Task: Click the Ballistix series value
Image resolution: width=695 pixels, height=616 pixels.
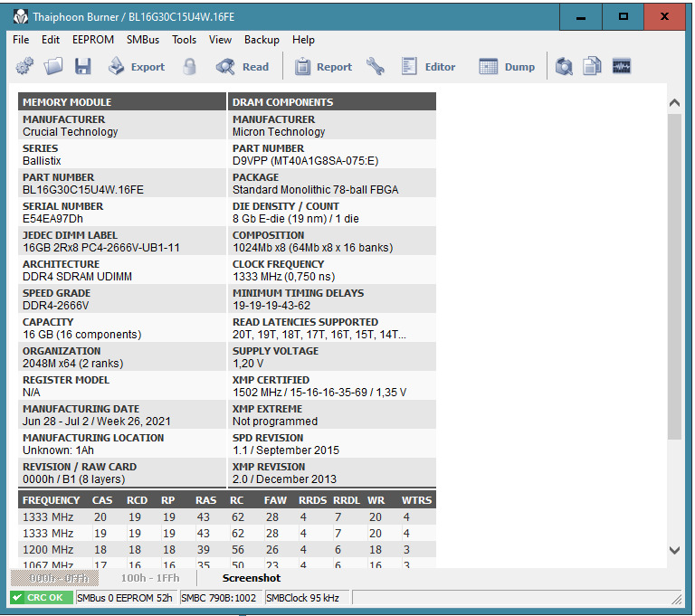Action: [42, 161]
